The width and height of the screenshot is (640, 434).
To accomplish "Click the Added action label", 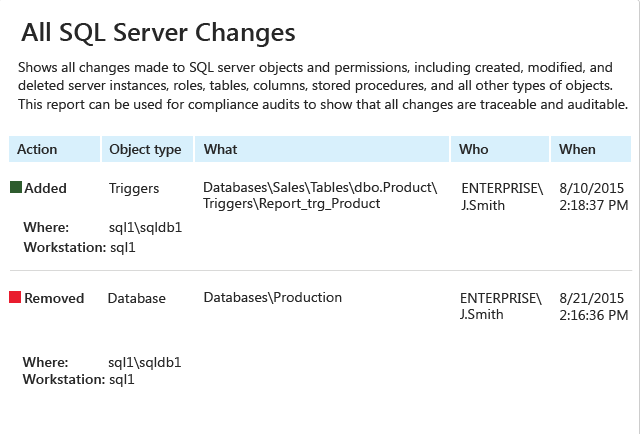I will coord(45,188).
